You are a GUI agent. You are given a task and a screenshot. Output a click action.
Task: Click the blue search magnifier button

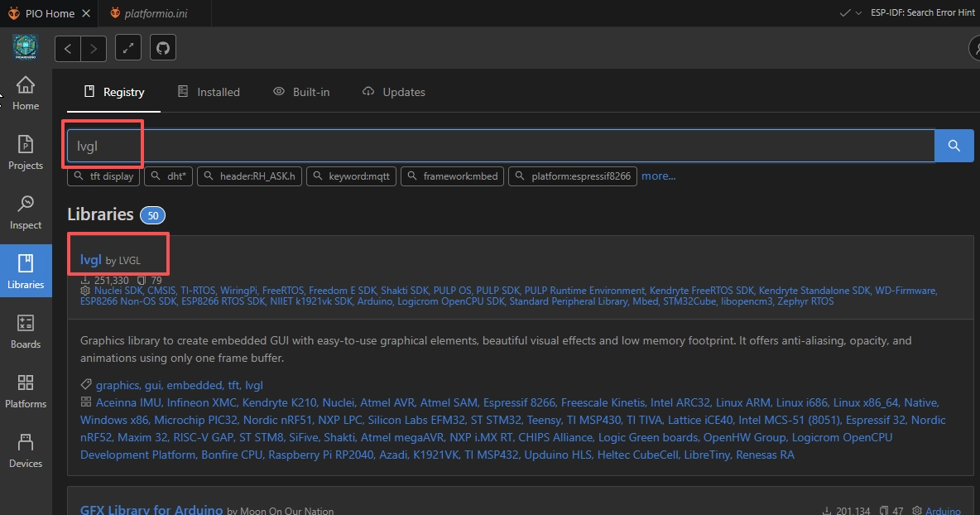click(954, 146)
